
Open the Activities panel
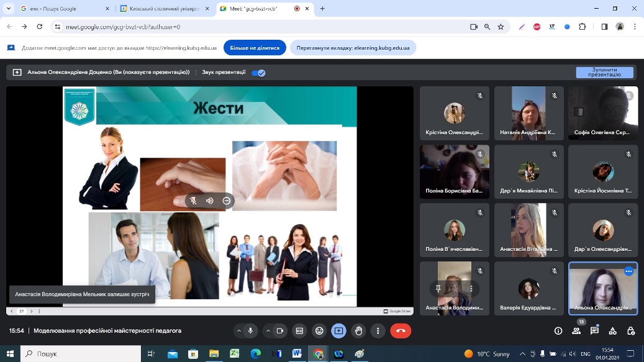(x=613, y=331)
